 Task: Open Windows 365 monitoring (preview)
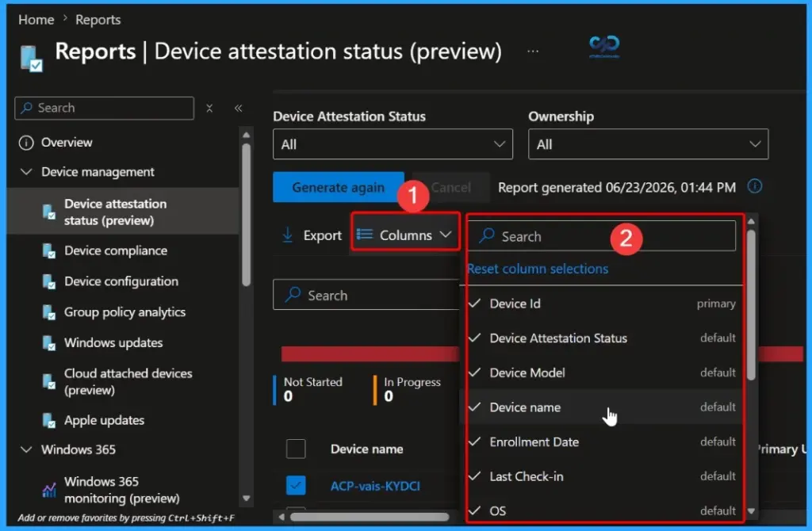pos(121,490)
